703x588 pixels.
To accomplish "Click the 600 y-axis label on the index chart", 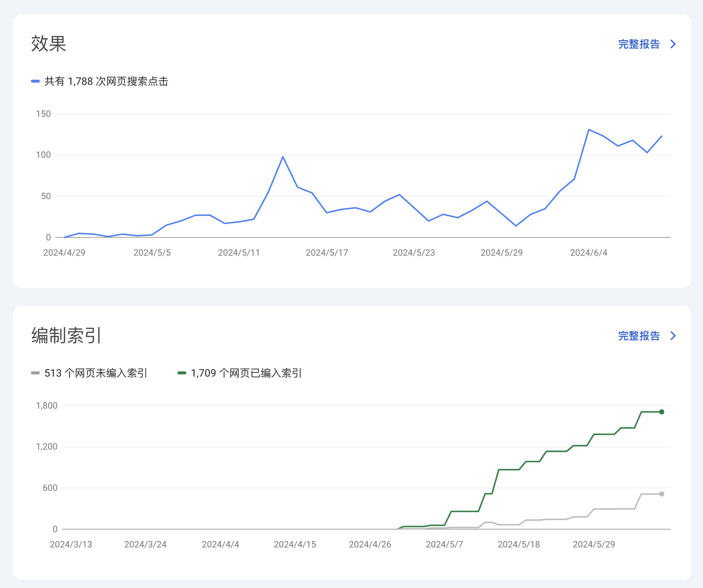I will (x=50, y=488).
